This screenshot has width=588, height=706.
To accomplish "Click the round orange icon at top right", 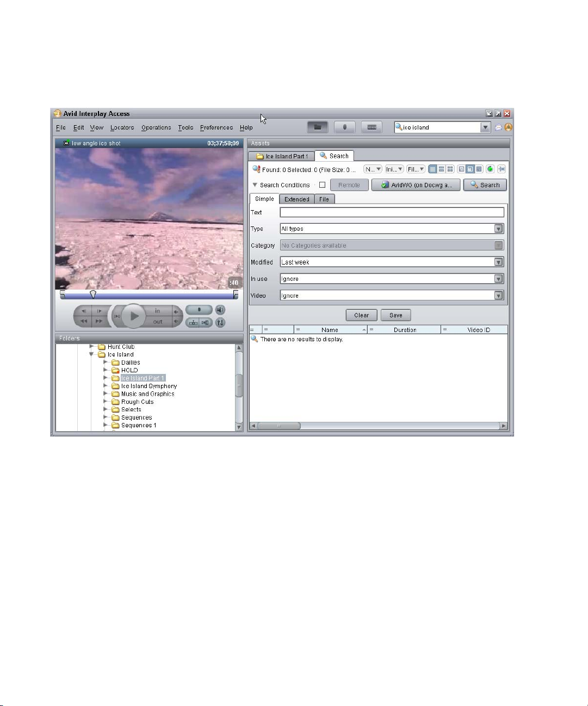I will click(x=509, y=127).
